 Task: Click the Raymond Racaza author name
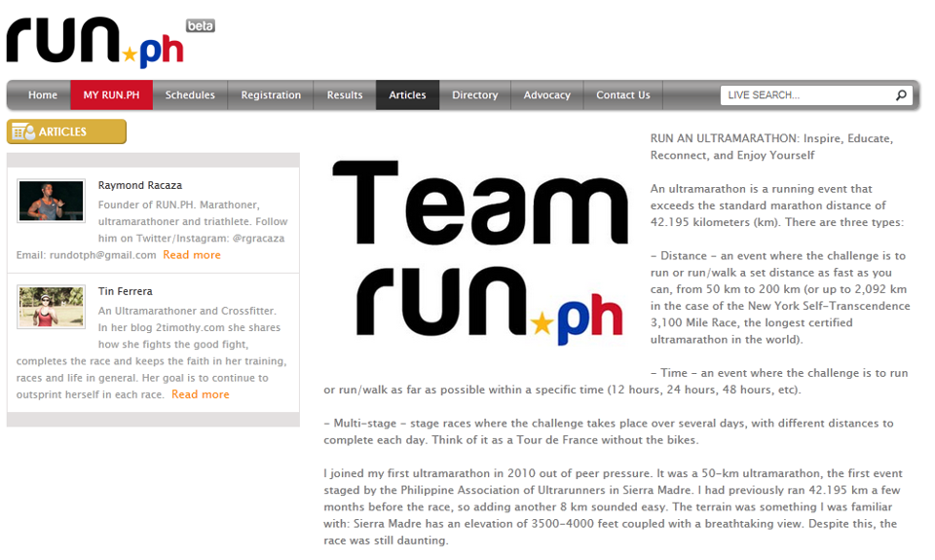coord(139,185)
